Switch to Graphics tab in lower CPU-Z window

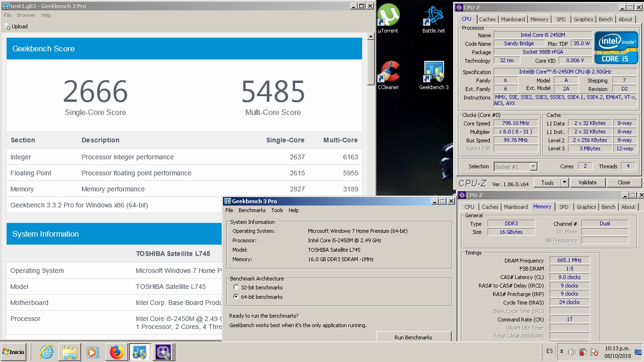coord(586,207)
